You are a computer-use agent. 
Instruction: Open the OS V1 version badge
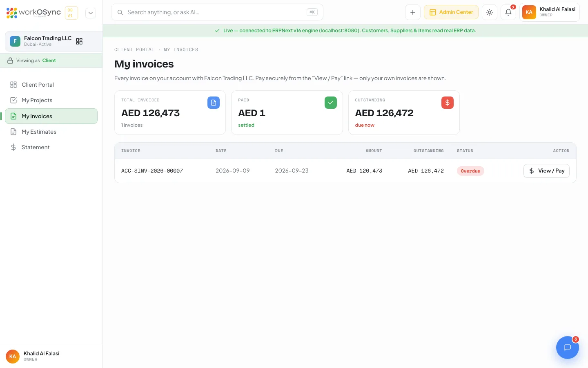pos(71,13)
